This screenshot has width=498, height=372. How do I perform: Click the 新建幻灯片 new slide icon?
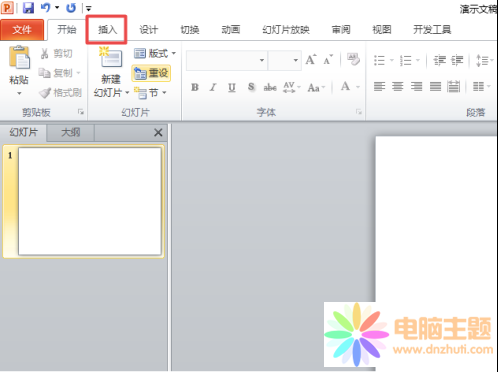pyautogui.click(x=111, y=58)
